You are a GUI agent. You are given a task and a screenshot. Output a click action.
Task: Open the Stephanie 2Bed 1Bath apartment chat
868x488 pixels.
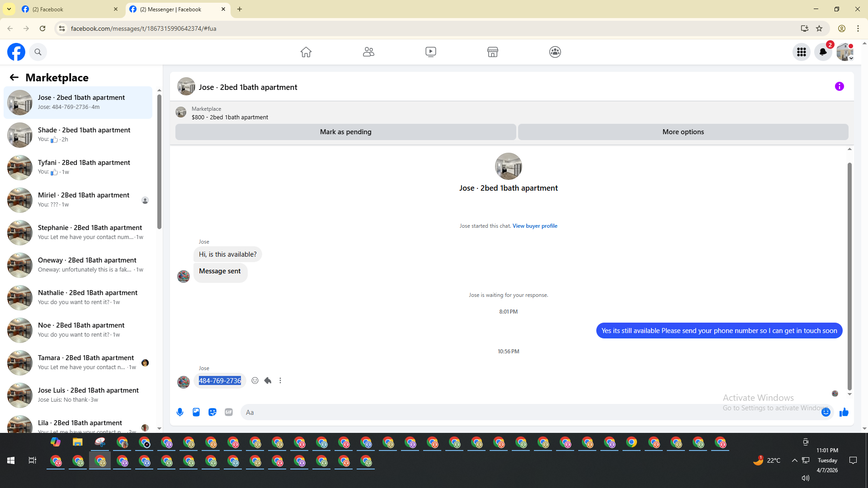78,233
